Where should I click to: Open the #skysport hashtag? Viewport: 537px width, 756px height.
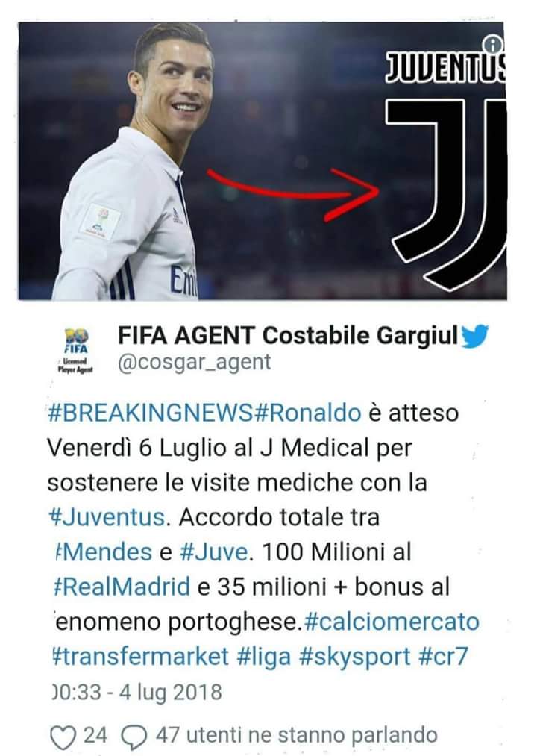(354, 657)
